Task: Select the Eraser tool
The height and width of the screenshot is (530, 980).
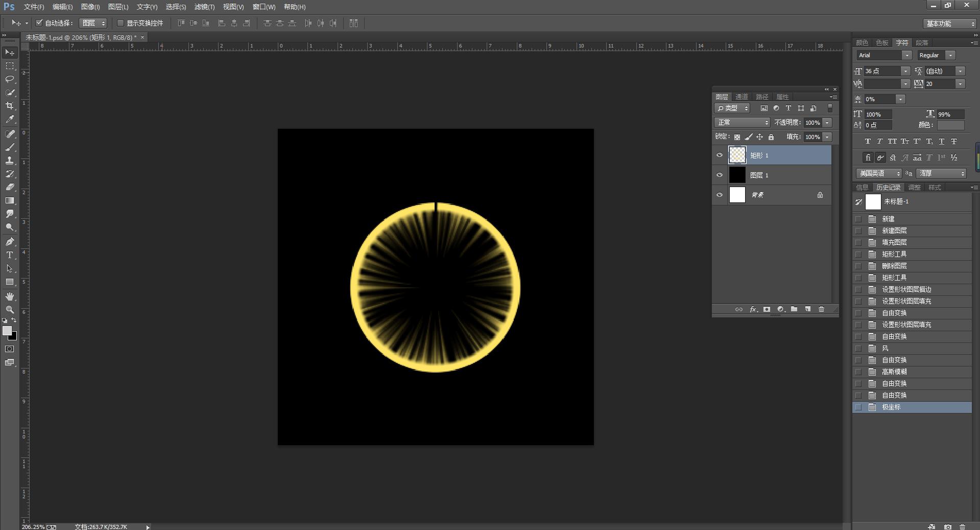Action: (10, 187)
